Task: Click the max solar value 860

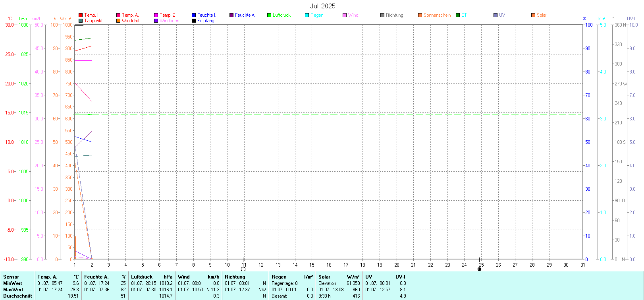Action: click(356, 290)
